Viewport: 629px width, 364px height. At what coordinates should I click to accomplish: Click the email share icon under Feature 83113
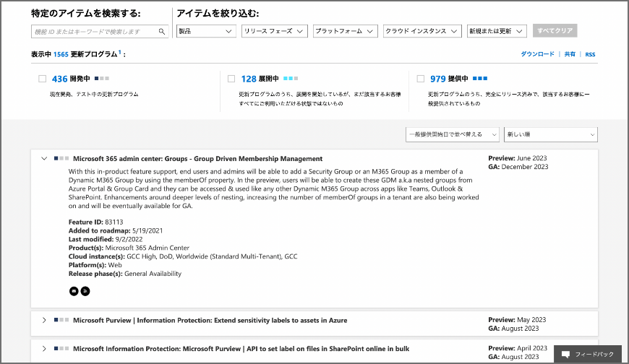pyautogui.click(x=74, y=291)
